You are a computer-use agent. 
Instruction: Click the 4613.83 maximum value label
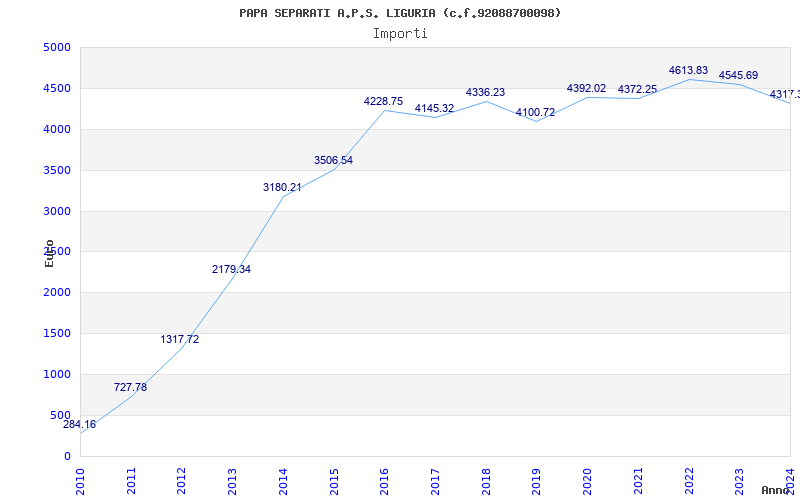tap(688, 70)
